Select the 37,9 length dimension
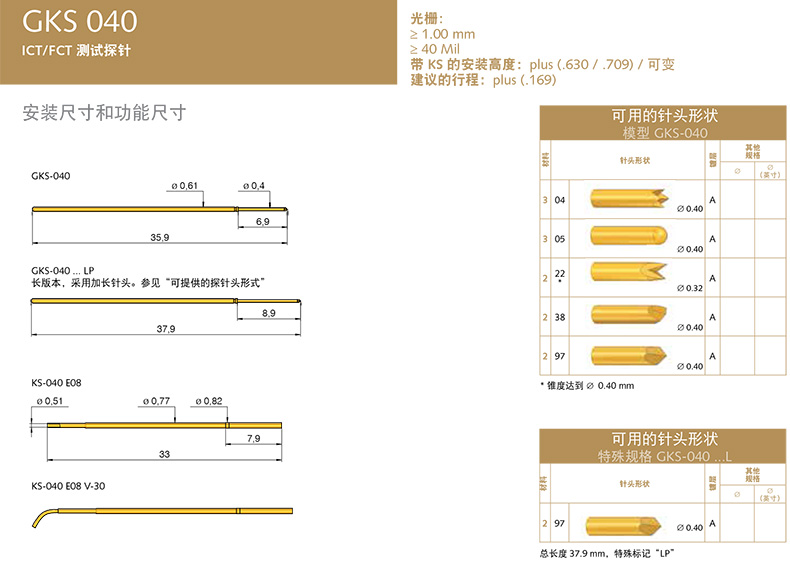 pyautogui.click(x=165, y=329)
